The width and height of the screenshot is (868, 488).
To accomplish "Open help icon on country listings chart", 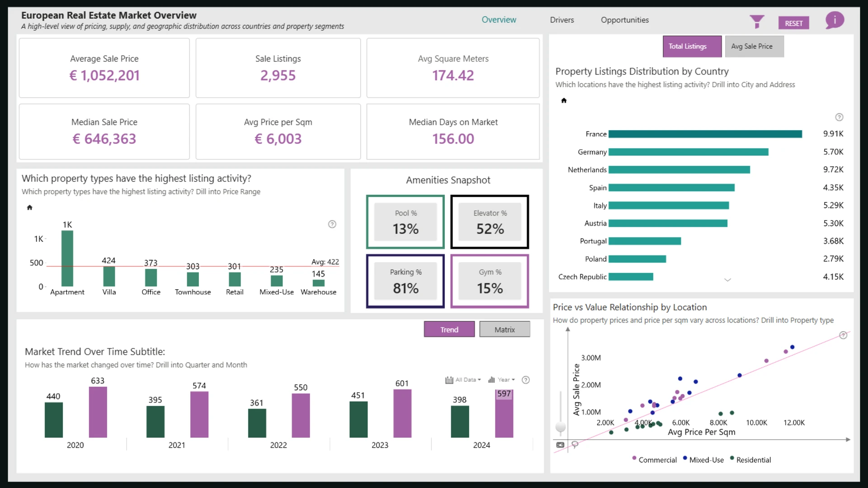I will tap(839, 117).
